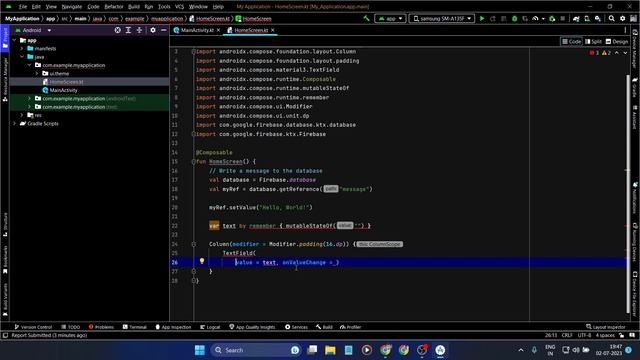Click the Stop button in the toolbar
Viewport: 640px width, 360px height.
[x=562, y=18]
